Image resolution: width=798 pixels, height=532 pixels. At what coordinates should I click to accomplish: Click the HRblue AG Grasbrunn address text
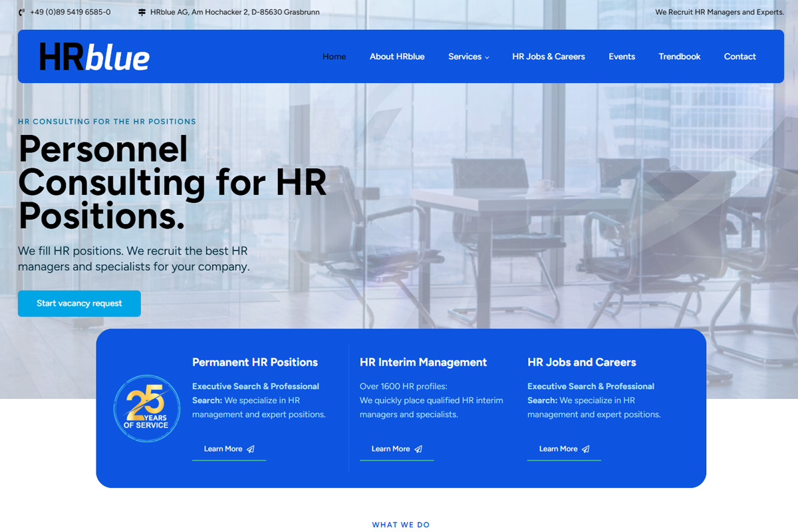click(235, 12)
